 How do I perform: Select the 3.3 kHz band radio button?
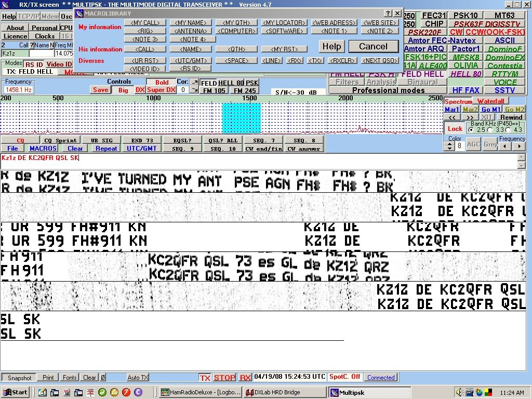pos(490,129)
